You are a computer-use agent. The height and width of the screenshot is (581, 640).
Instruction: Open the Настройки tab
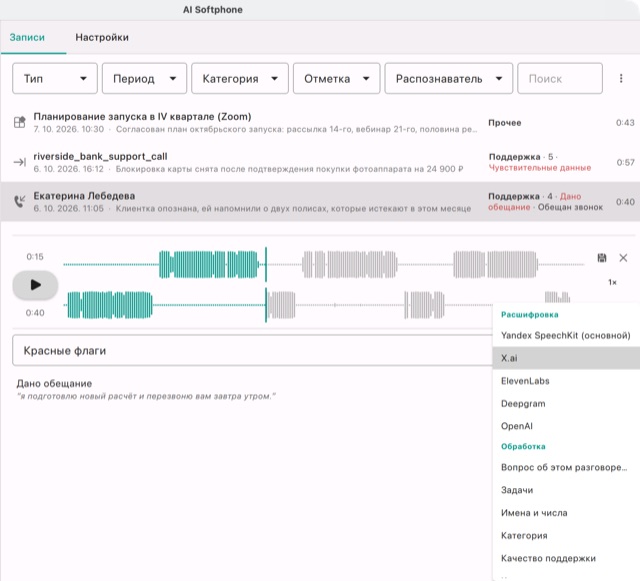(102, 37)
